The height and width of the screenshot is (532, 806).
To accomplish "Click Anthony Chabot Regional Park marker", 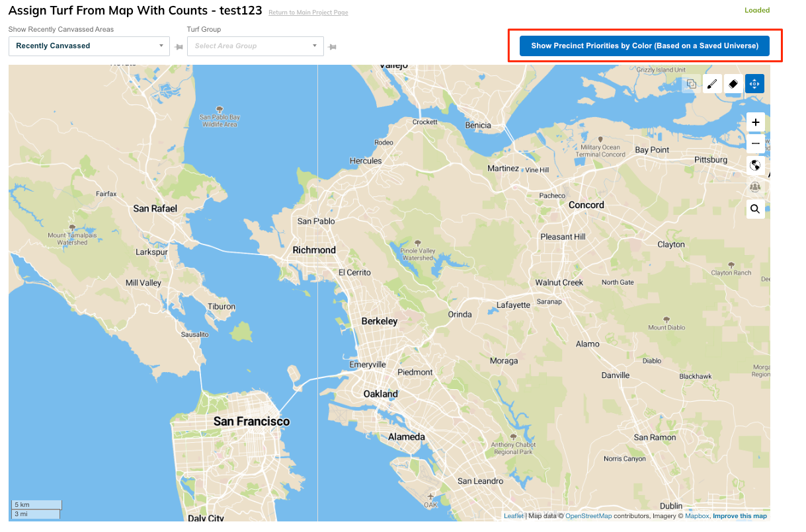I will [x=513, y=437].
